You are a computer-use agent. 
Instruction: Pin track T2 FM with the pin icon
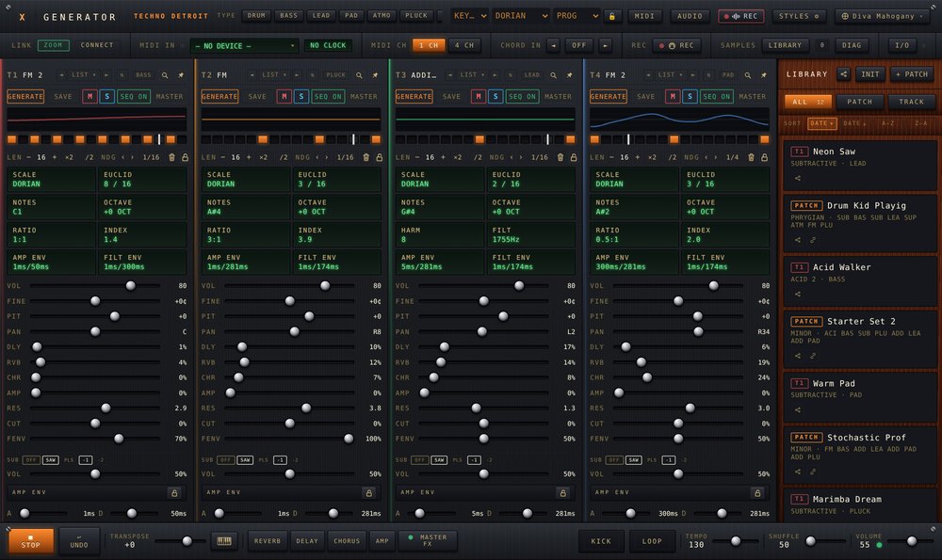pos(376,75)
